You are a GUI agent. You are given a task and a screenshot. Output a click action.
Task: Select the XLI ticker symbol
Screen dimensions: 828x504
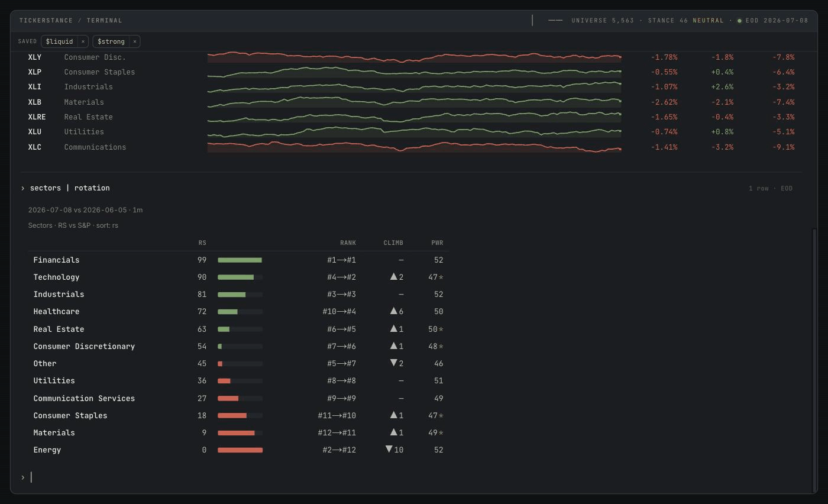coord(35,87)
